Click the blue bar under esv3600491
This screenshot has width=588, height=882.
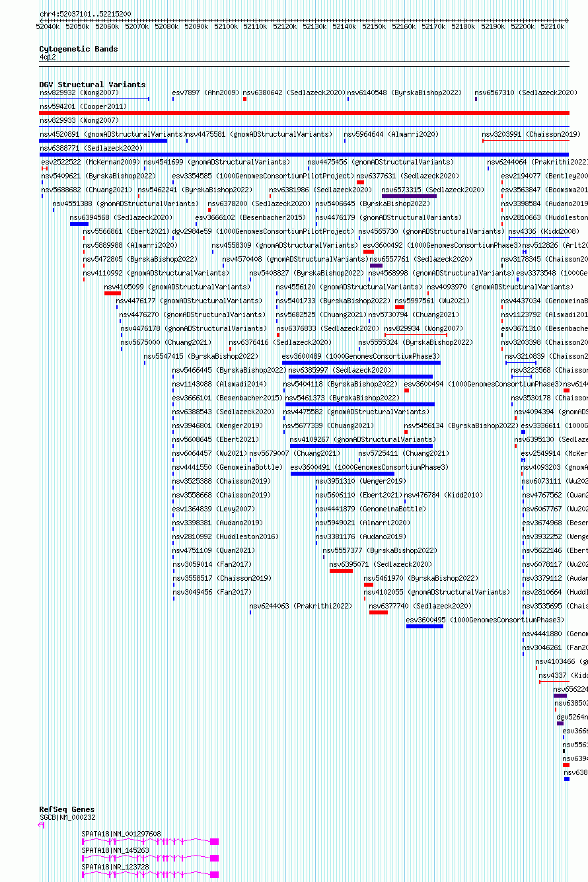[342, 474]
